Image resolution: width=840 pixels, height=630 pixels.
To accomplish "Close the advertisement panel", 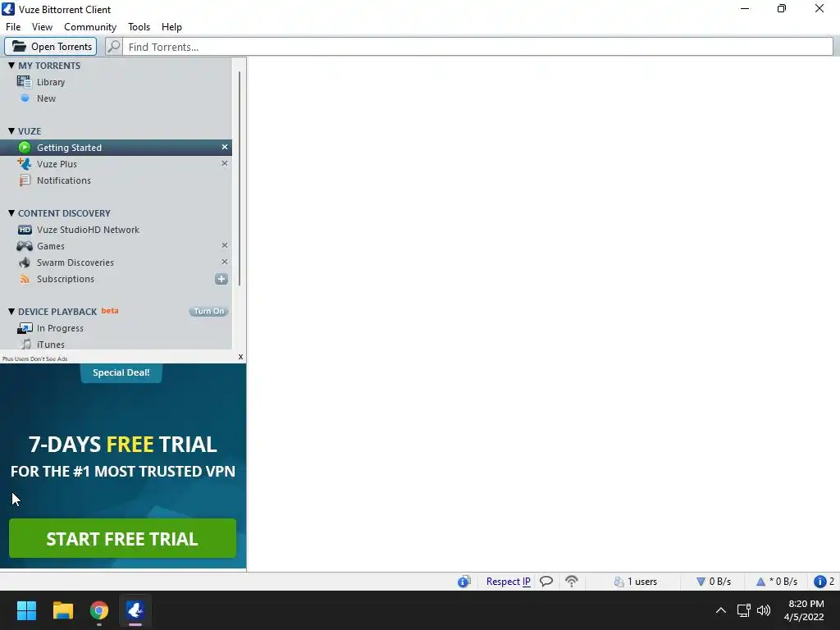I will (240, 357).
